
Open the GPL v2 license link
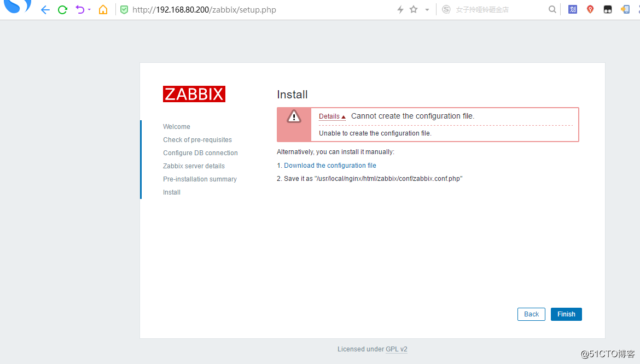397,349
